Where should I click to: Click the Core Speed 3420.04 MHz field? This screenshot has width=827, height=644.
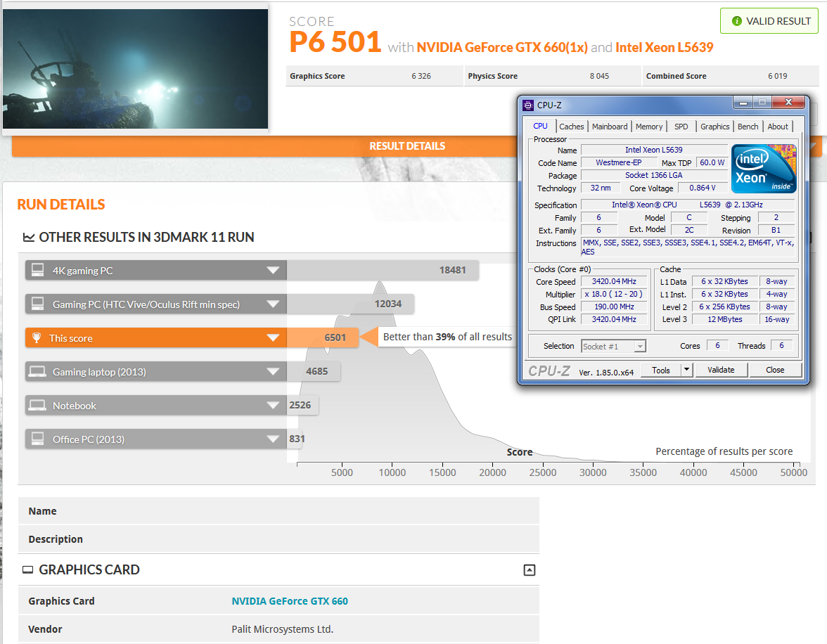click(614, 282)
